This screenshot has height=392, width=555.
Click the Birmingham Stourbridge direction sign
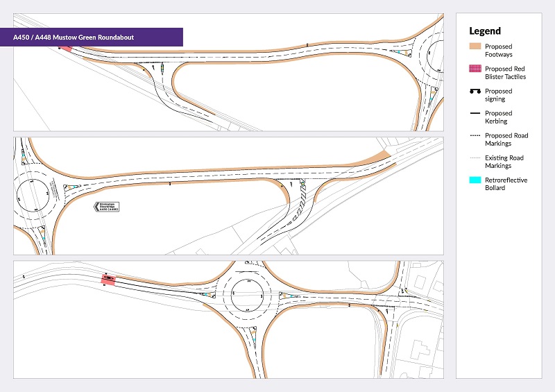[108, 207]
